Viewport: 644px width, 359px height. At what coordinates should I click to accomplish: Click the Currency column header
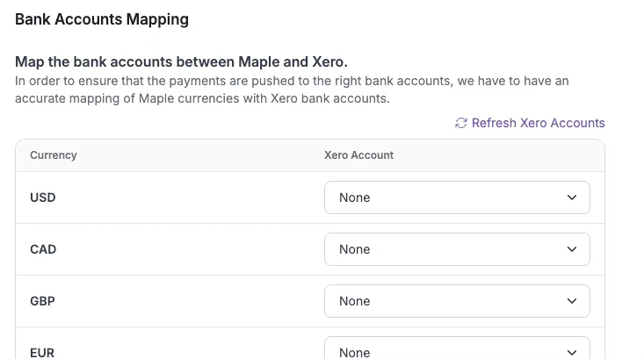[x=54, y=155]
